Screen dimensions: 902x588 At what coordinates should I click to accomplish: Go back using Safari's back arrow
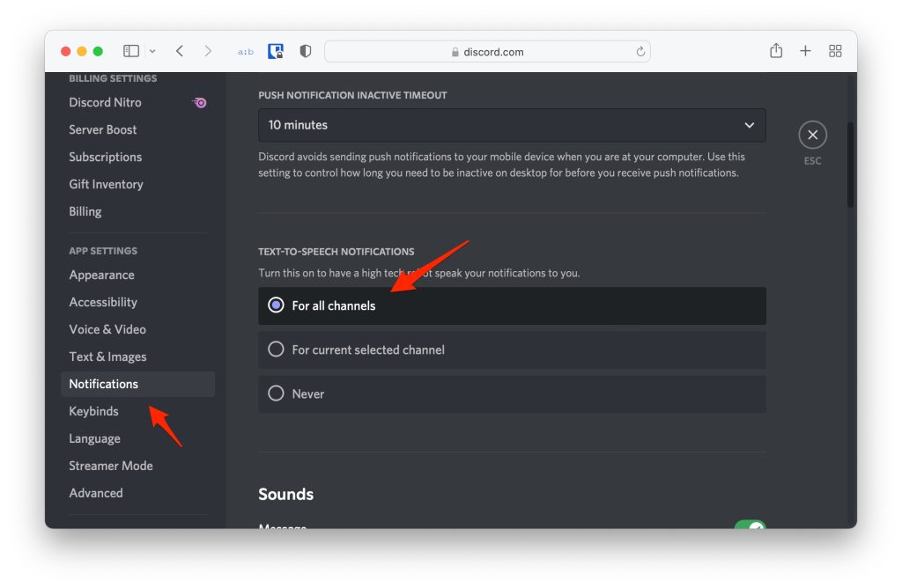tap(180, 51)
